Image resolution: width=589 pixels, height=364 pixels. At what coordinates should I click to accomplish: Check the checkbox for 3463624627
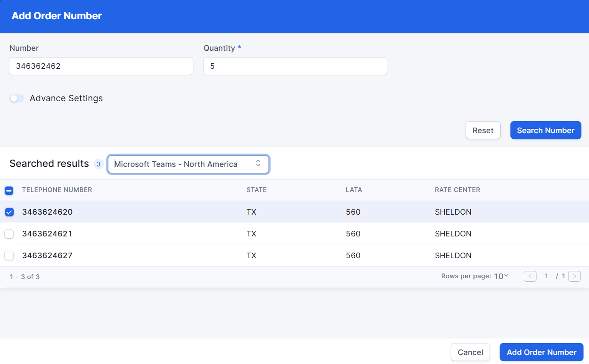tap(9, 256)
